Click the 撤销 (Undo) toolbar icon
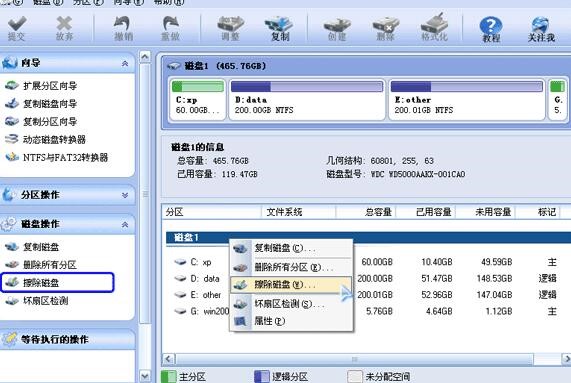The height and width of the screenshot is (383, 571). (x=123, y=28)
